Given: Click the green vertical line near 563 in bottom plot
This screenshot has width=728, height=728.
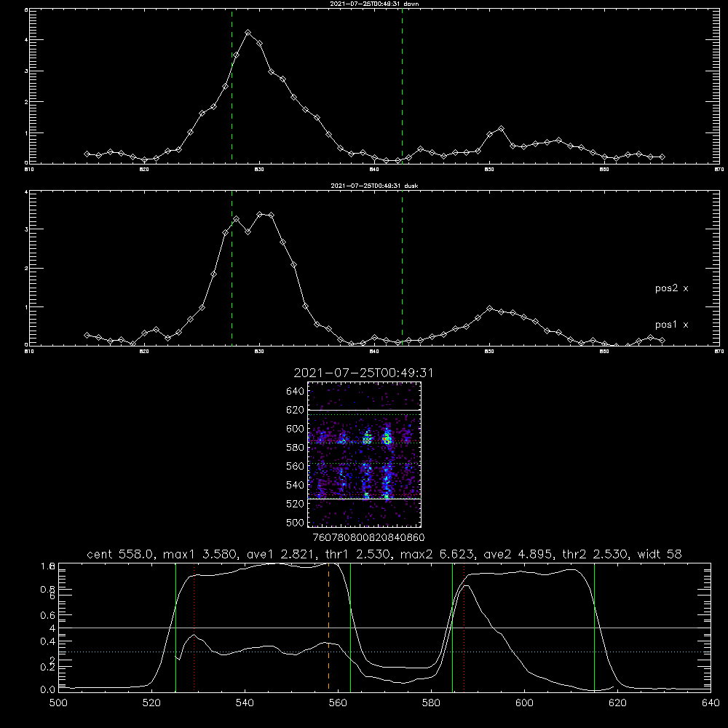Looking at the screenshot, I should pos(350,627).
